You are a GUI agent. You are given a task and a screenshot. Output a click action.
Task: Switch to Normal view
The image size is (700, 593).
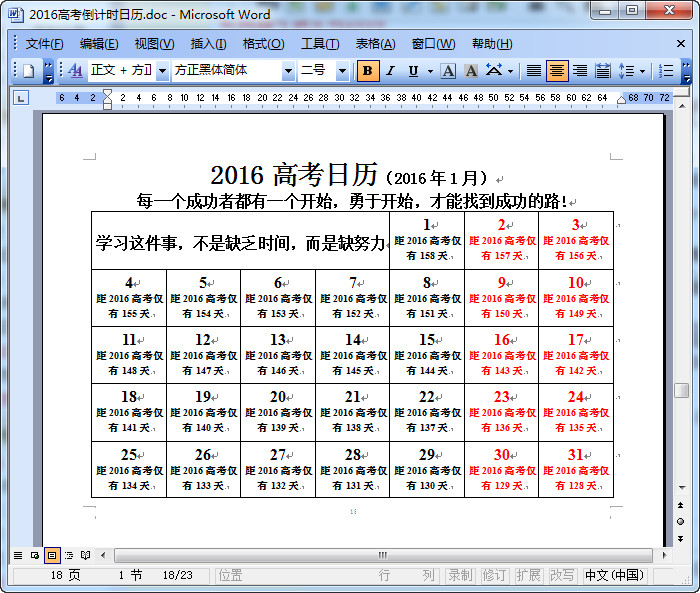pos(18,555)
